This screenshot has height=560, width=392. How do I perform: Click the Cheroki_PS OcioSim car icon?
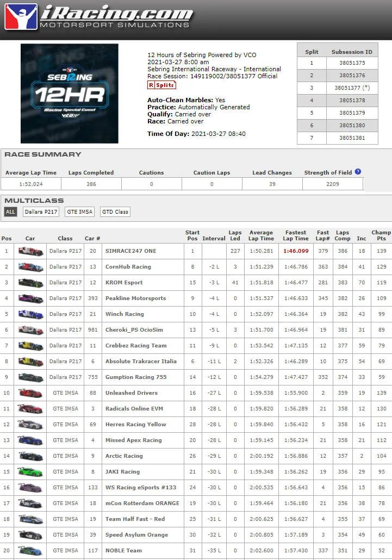(30, 329)
